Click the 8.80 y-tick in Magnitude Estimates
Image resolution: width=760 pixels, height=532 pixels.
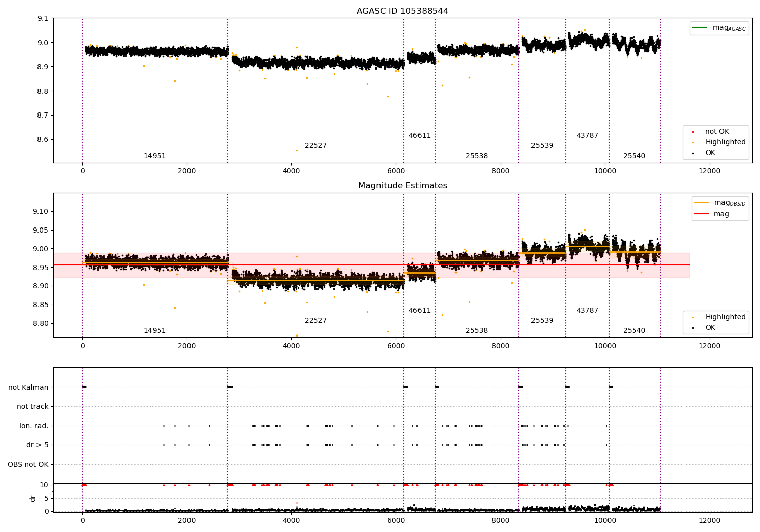[x=41, y=324]
